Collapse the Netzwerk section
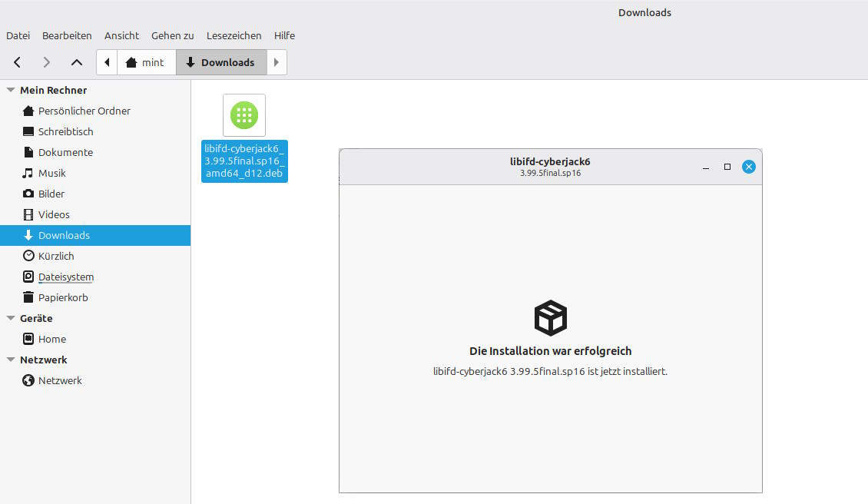 pyautogui.click(x=11, y=360)
